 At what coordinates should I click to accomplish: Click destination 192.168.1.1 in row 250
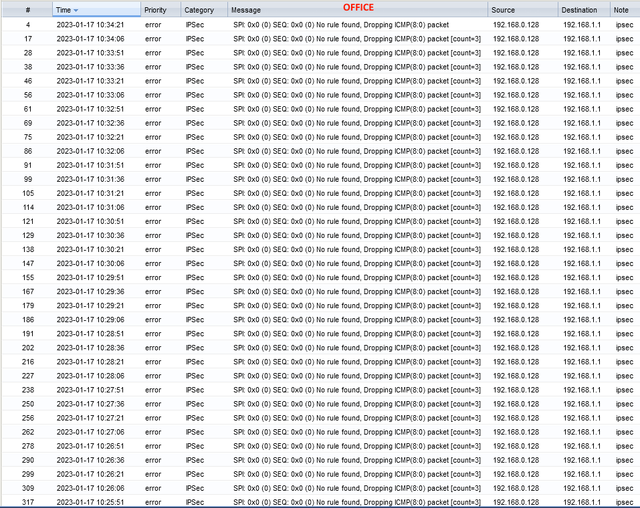click(582, 404)
